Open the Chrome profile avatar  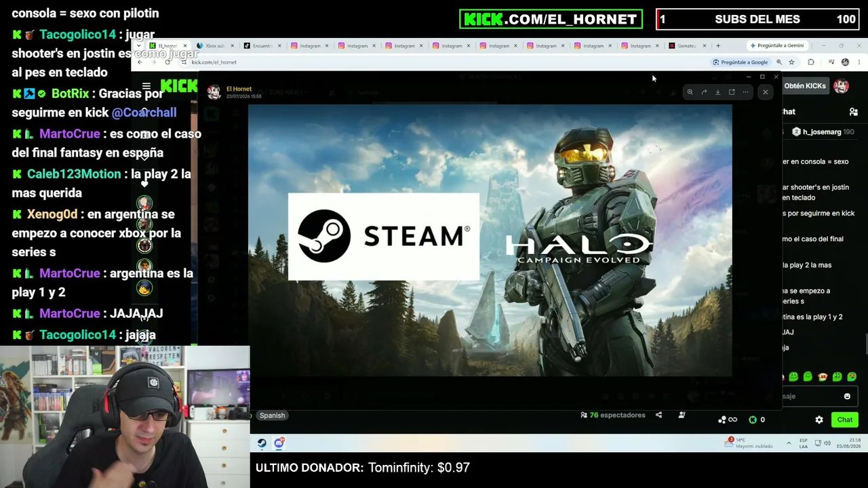[845, 62]
